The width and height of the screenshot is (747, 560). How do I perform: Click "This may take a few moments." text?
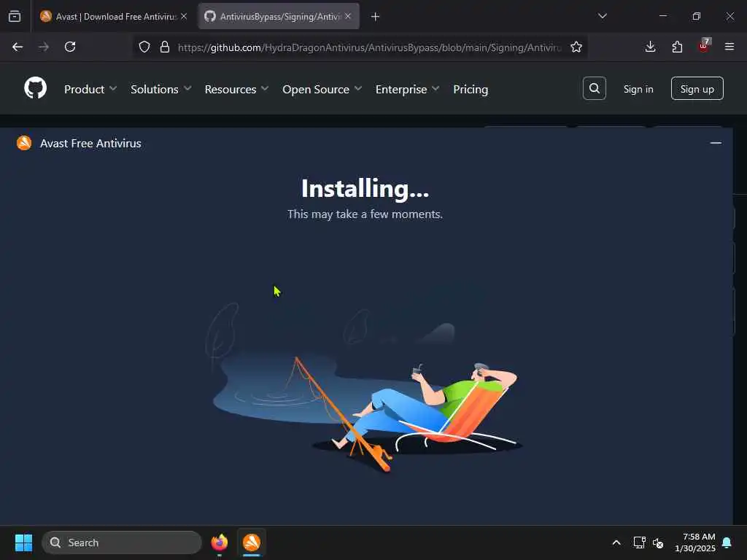click(x=365, y=214)
